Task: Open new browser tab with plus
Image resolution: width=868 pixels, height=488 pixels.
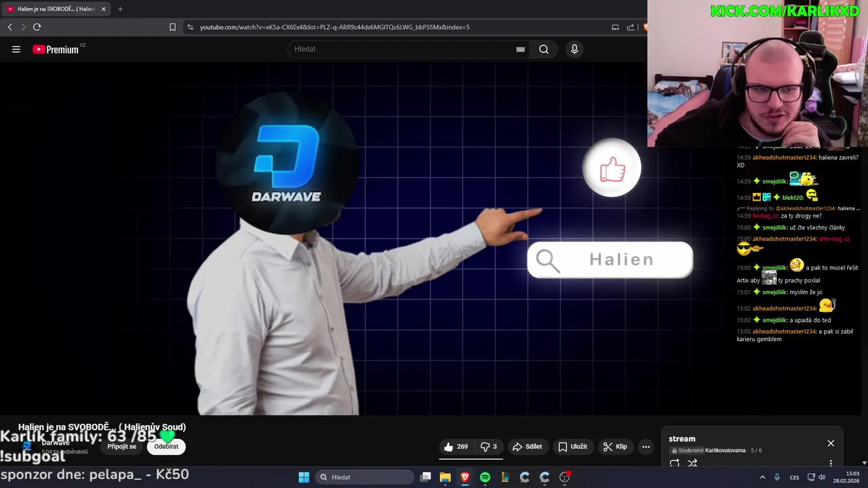Action: (120, 9)
